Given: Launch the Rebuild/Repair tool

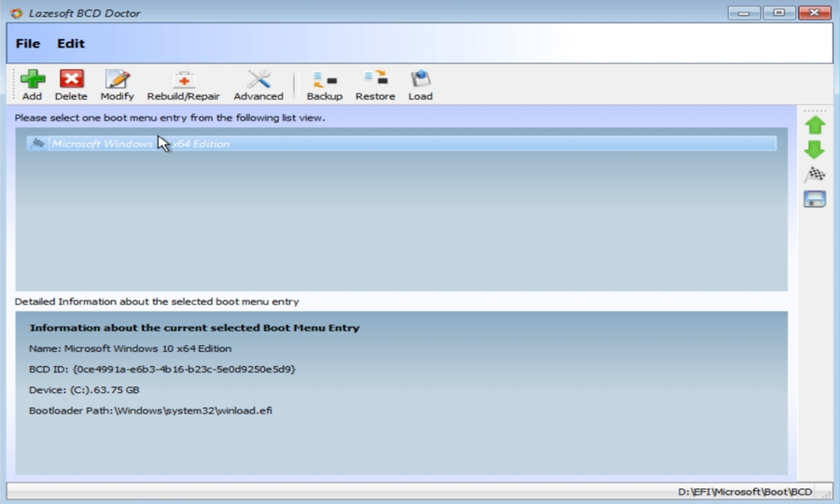Looking at the screenshot, I should (183, 85).
